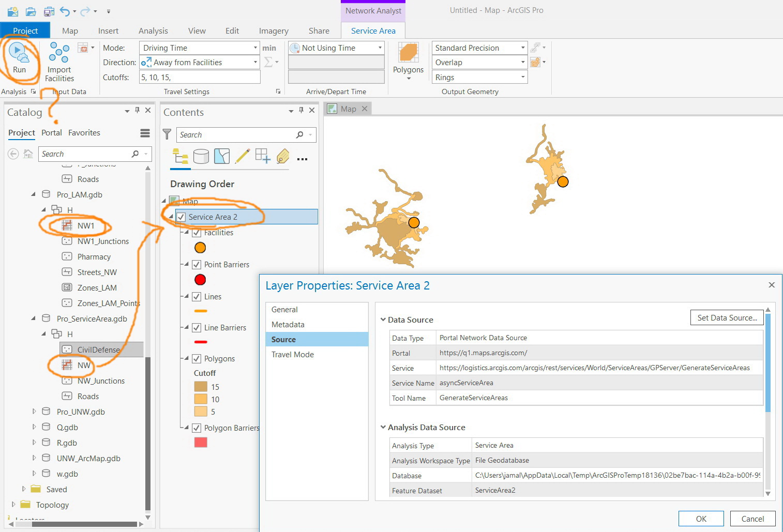This screenshot has width=783, height=532.
Task: Switch to the Imagery ribbon tab
Action: 274,31
